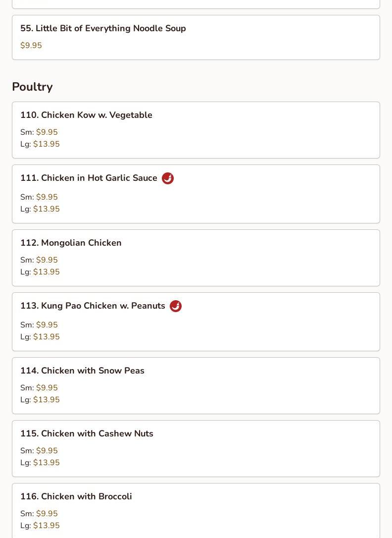This screenshot has height=538, width=392.
Task: Click small price of Mongolian Chicken
Action: [x=47, y=260]
